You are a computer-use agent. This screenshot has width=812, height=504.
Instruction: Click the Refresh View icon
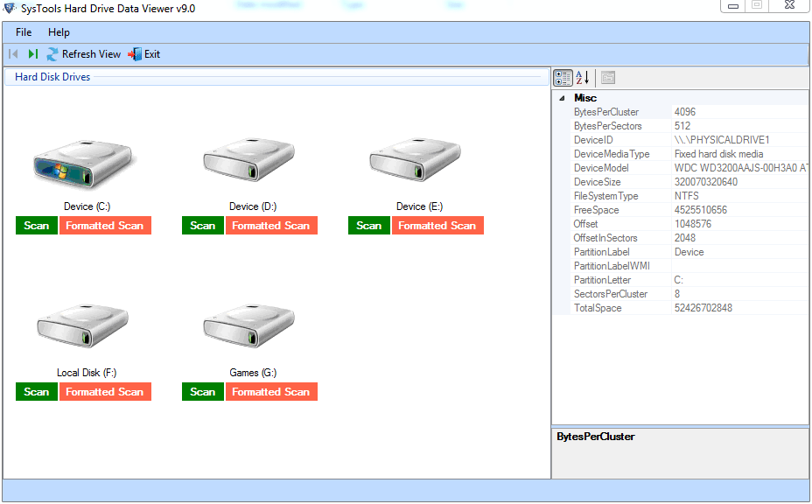52,54
